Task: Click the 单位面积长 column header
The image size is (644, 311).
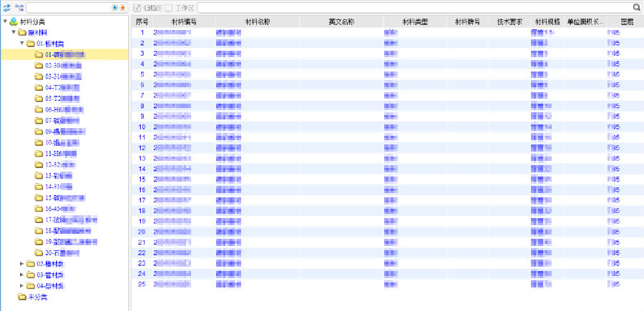Action: click(585, 21)
